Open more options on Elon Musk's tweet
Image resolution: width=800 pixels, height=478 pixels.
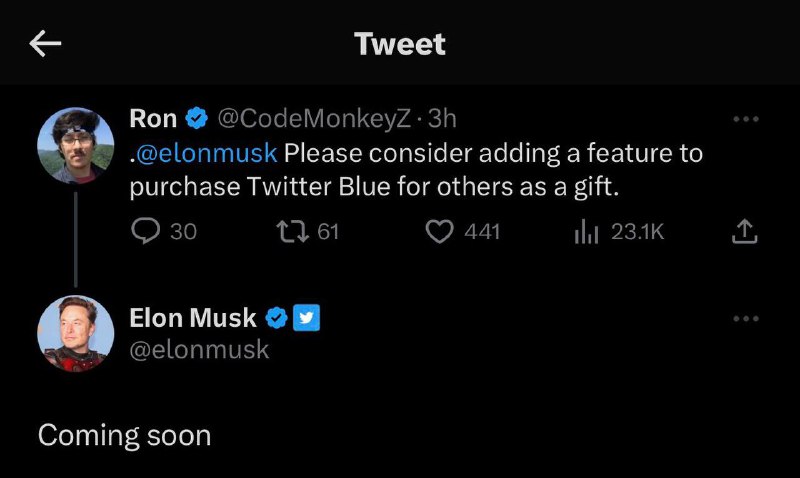pos(745,319)
